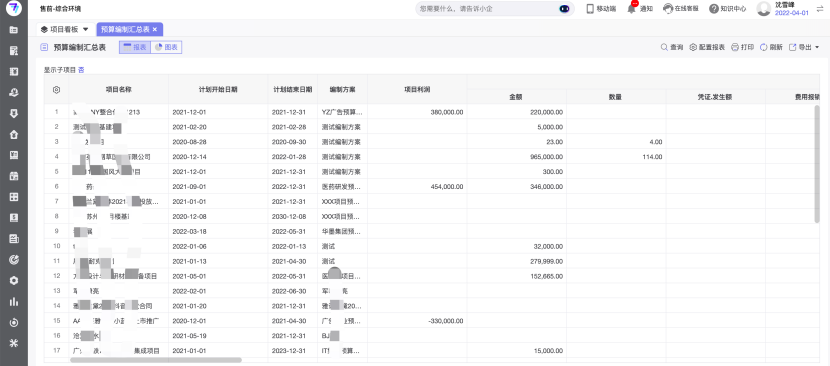Click 刷新 refresh button
The height and width of the screenshot is (366, 830).
click(x=771, y=47)
